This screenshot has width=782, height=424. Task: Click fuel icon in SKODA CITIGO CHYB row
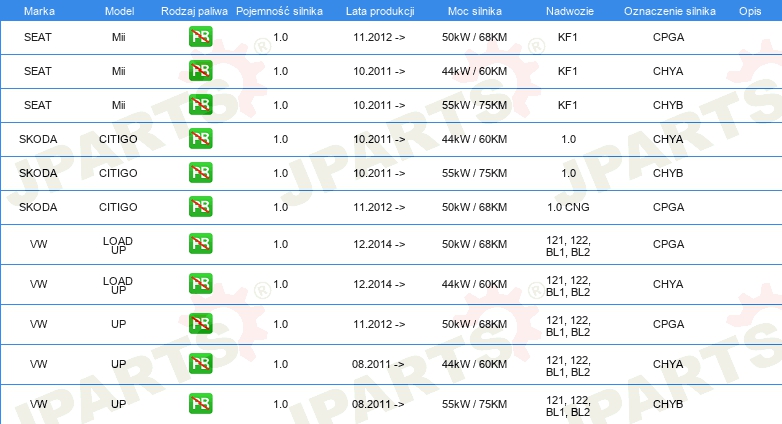tap(200, 173)
